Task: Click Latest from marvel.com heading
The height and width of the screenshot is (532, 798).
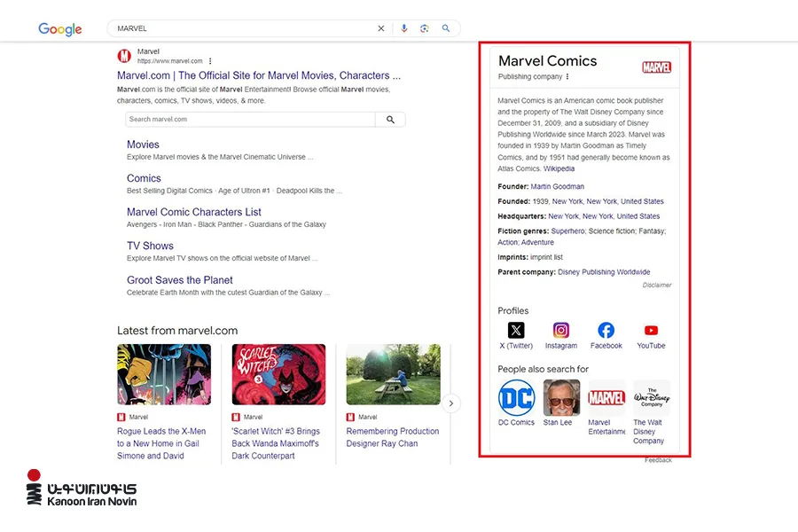Action: pyautogui.click(x=177, y=331)
